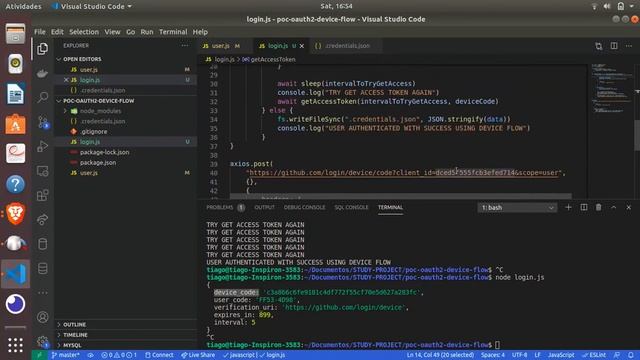Switch to the Debug Console tab

point(304,207)
